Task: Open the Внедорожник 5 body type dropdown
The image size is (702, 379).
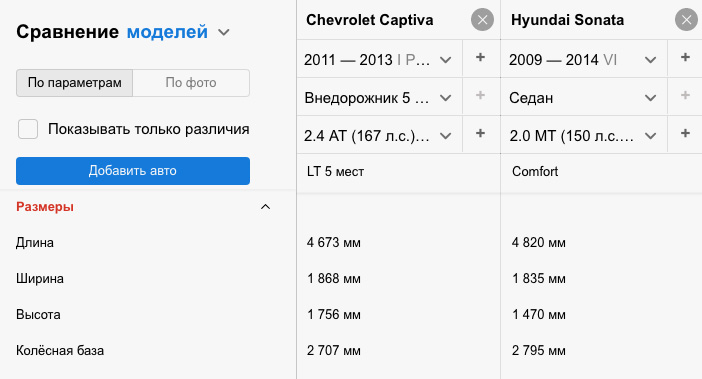Action: [x=380, y=98]
